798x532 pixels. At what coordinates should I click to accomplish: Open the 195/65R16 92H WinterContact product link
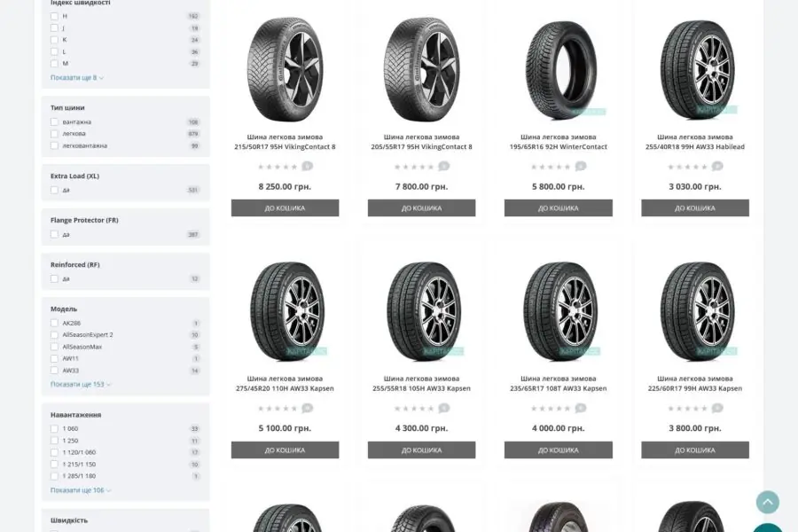(559, 142)
